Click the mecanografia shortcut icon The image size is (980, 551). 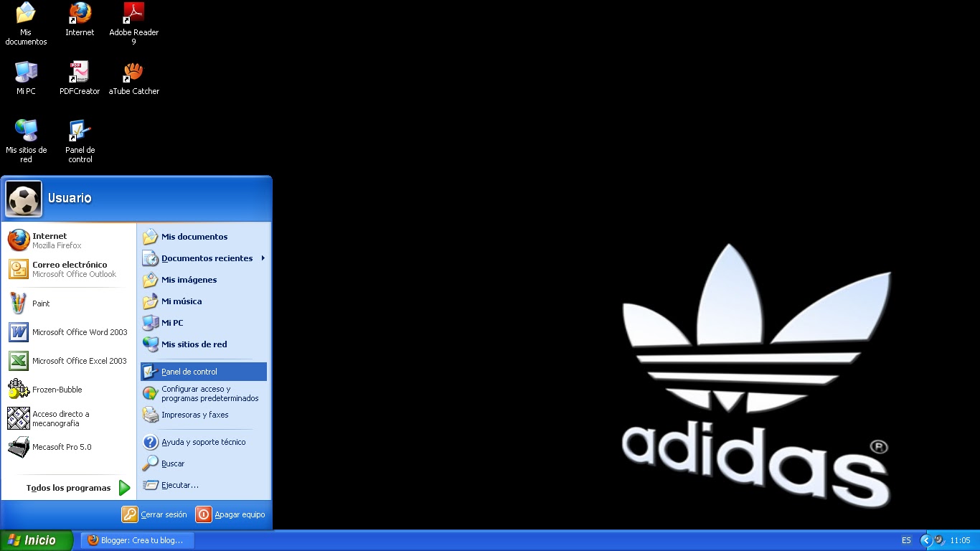19,418
